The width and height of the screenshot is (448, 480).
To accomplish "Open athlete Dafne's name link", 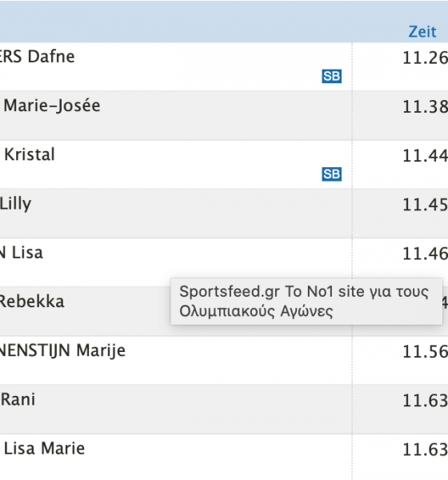I will 37,57.
